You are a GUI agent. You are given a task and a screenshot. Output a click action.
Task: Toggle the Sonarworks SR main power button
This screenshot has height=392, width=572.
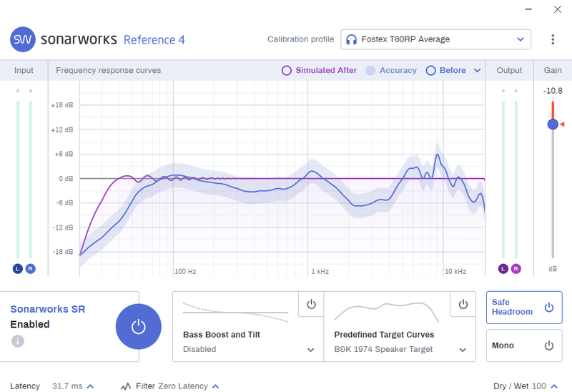tap(138, 327)
